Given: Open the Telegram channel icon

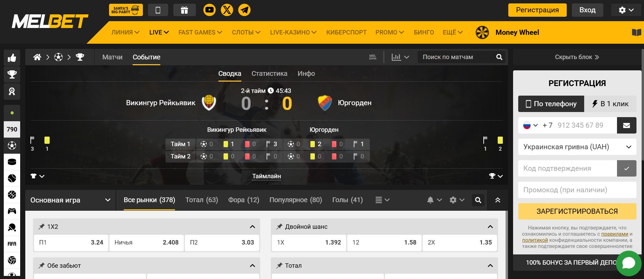Looking at the screenshot, I should point(244,10).
